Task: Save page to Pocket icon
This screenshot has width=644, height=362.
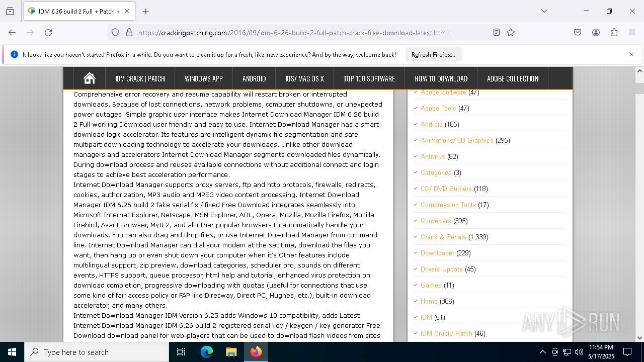Action: [x=578, y=33]
